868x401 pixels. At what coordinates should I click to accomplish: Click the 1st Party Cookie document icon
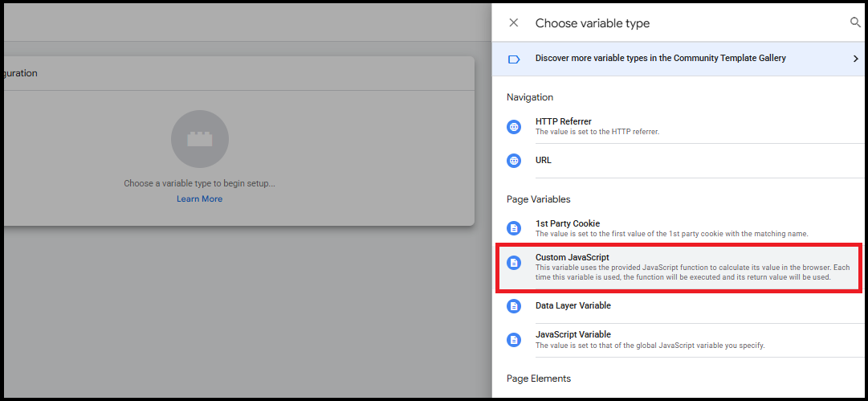[x=514, y=228]
